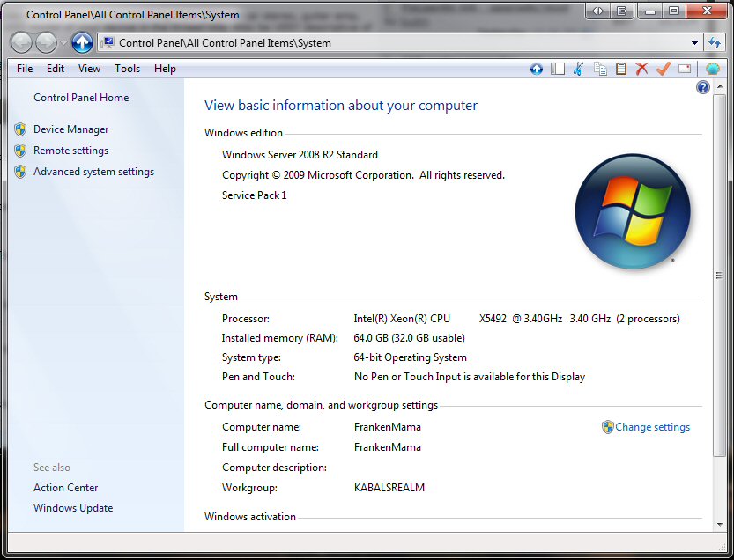
Task: Click the vertical scrollbar down arrow
Action: 721,523
